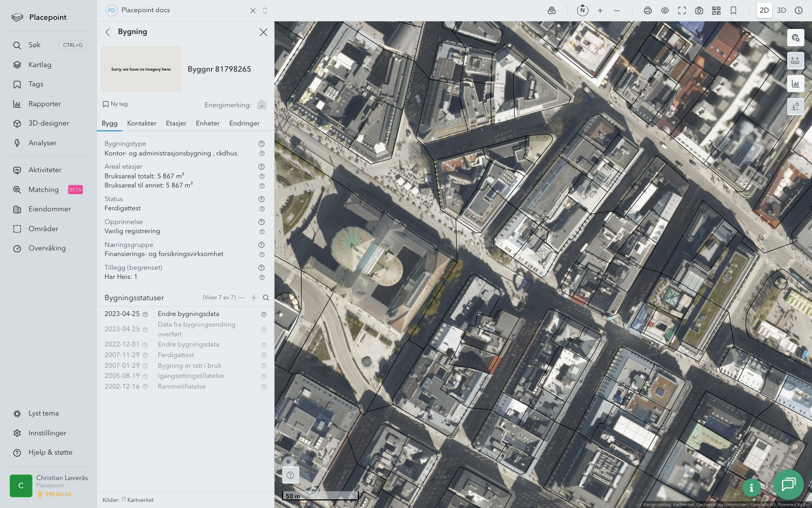Open the chat support bubble

point(788,484)
